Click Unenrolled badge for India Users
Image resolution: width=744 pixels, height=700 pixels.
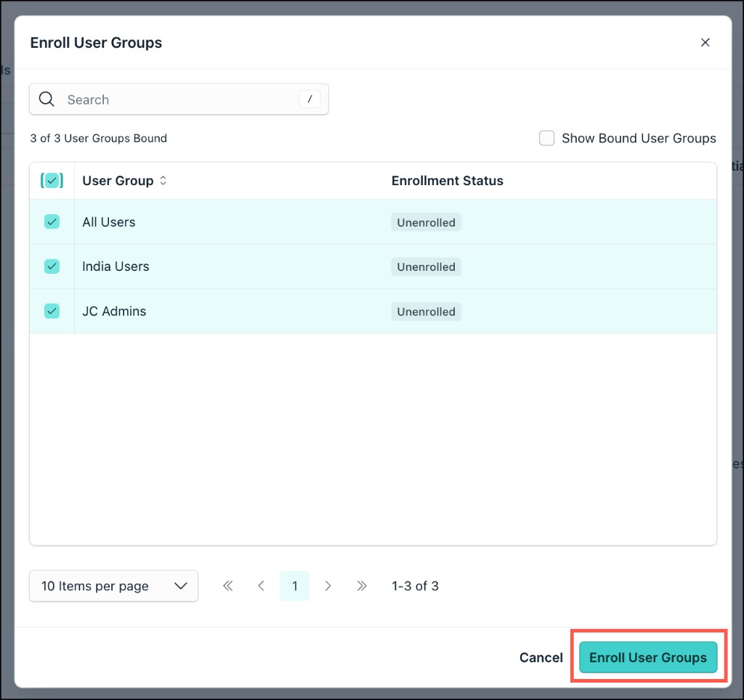(426, 267)
